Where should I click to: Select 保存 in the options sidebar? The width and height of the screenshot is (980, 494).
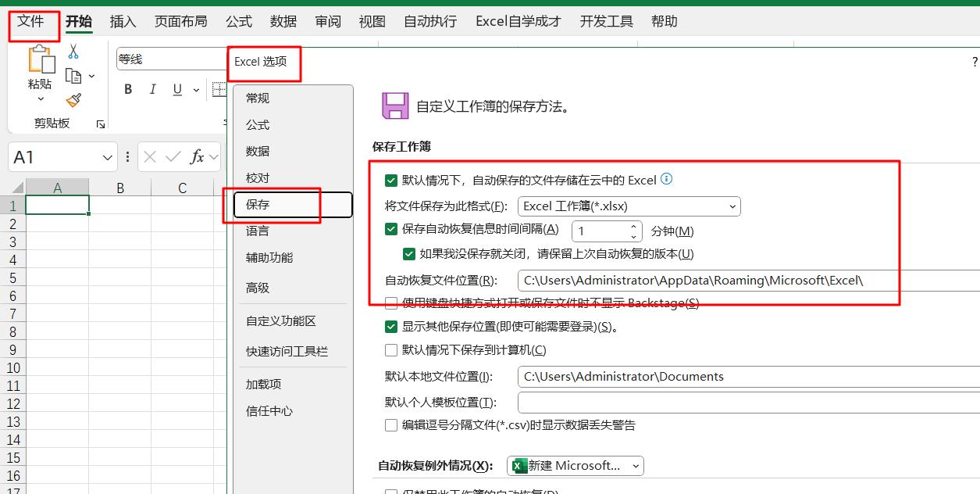pos(293,204)
